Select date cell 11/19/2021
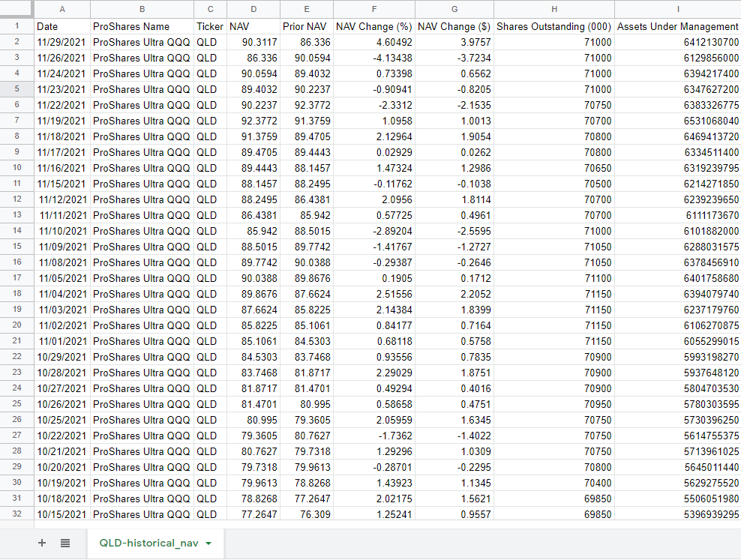Image resolution: width=741 pixels, height=560 pixels. tap(62, 121)
